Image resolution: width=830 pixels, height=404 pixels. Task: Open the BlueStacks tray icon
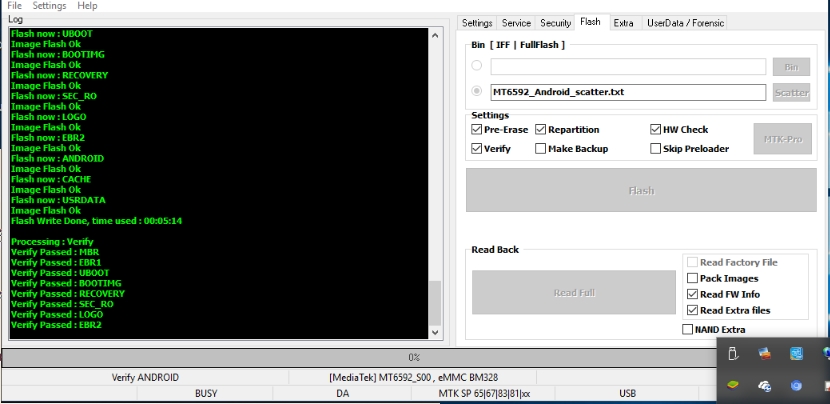coord(733,385)
